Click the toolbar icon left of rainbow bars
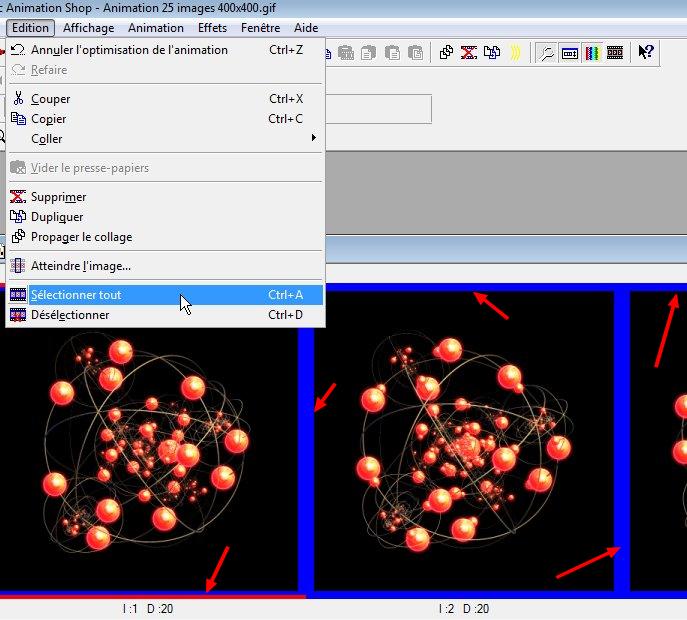 pyautogui.click(x=570, y=53)
